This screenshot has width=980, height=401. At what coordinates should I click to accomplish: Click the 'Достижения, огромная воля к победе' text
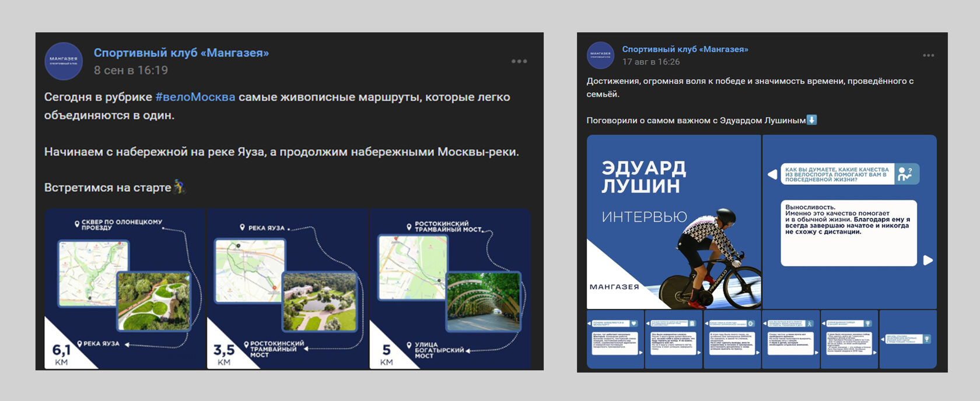coord(750,87)
